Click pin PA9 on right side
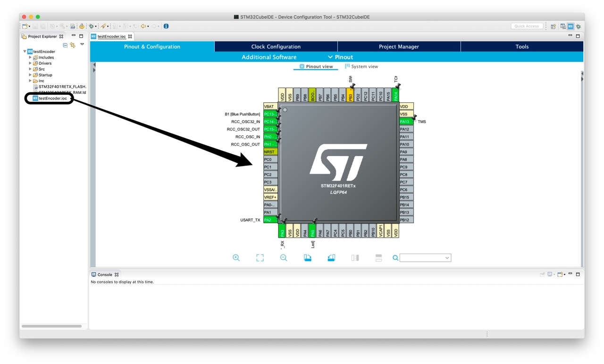This screenshot has width=604, height=364. [x=406, y=152]
